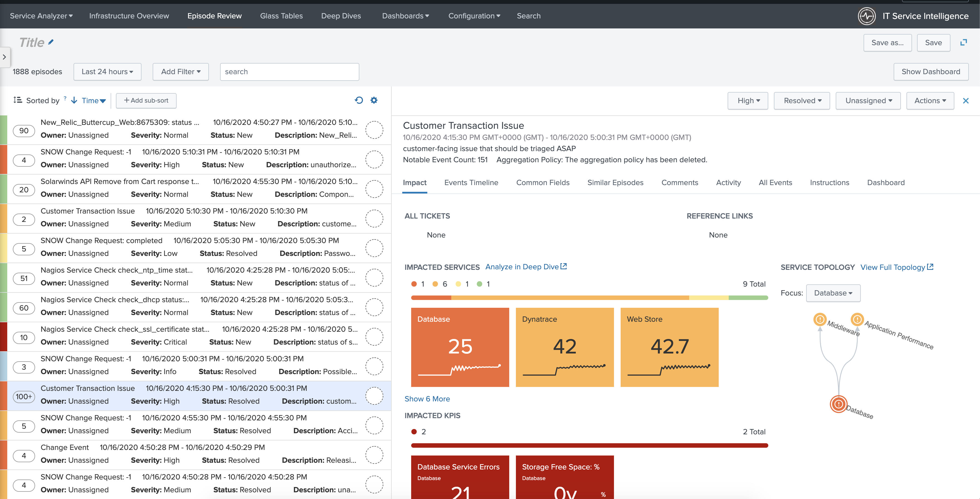Image resolution: width=980 pixels, height=499 pixels.
Task: Select the Solarwinds API episode circle
Action: 374,189
